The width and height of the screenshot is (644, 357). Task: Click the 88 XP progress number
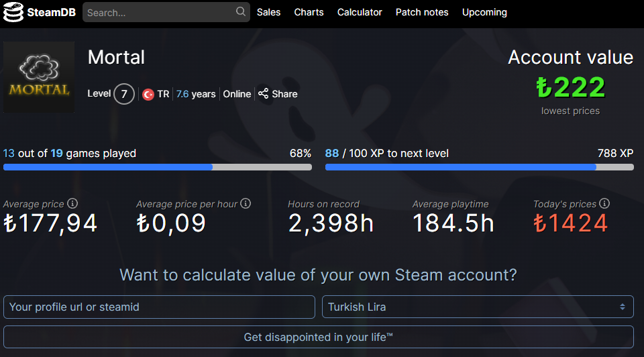(x=332, y=154)
